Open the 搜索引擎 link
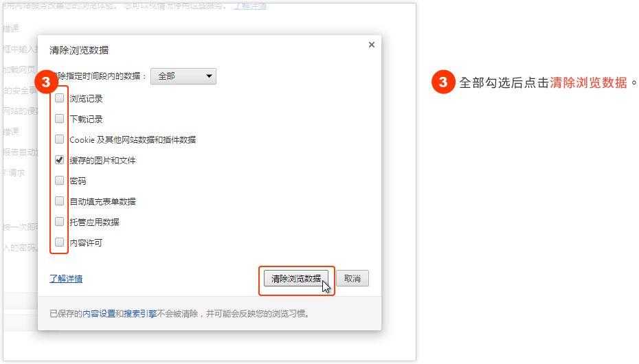 pos(140,314)
